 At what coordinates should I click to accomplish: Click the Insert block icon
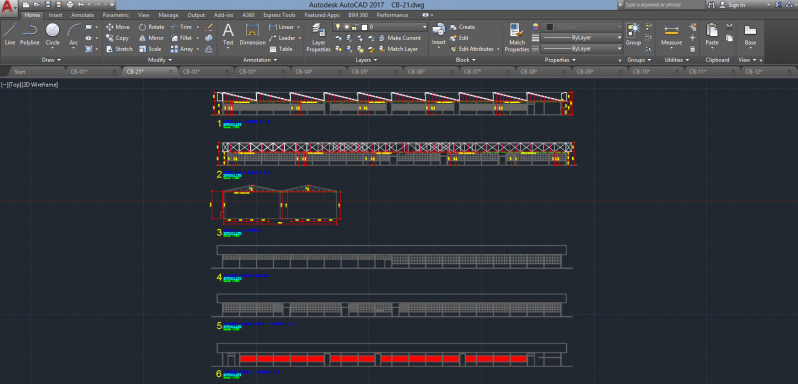[x=438, y=35]
